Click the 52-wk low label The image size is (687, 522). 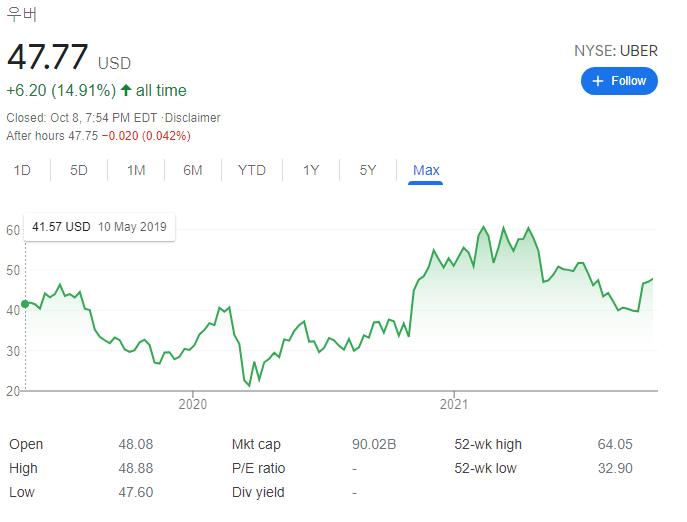485,468
